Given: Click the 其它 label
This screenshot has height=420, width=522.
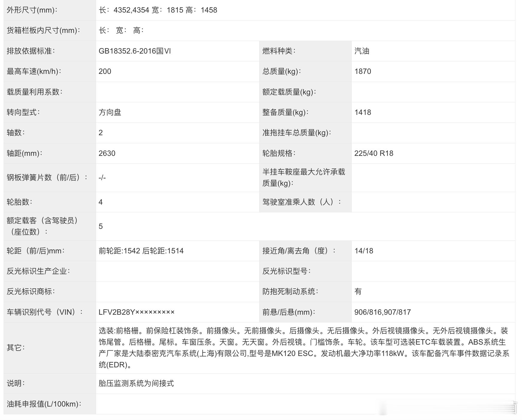Looking at the screenshot, I should tap(16, 348).
